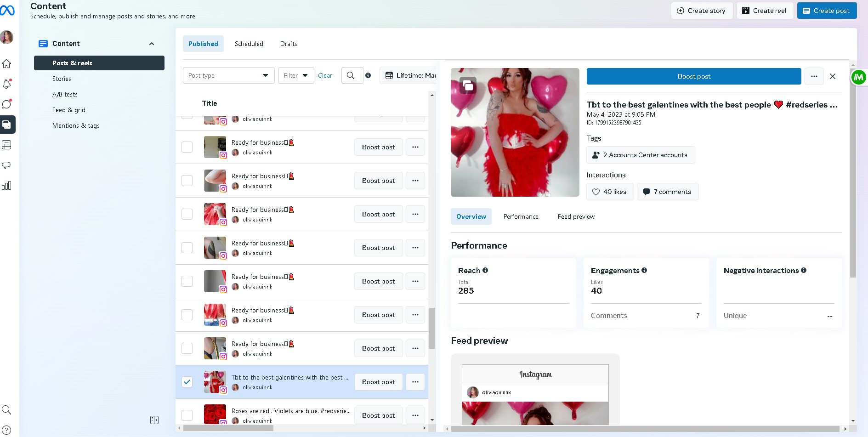
Task: Click the search magnifier icon in filter bar
Action: [351, 75]
